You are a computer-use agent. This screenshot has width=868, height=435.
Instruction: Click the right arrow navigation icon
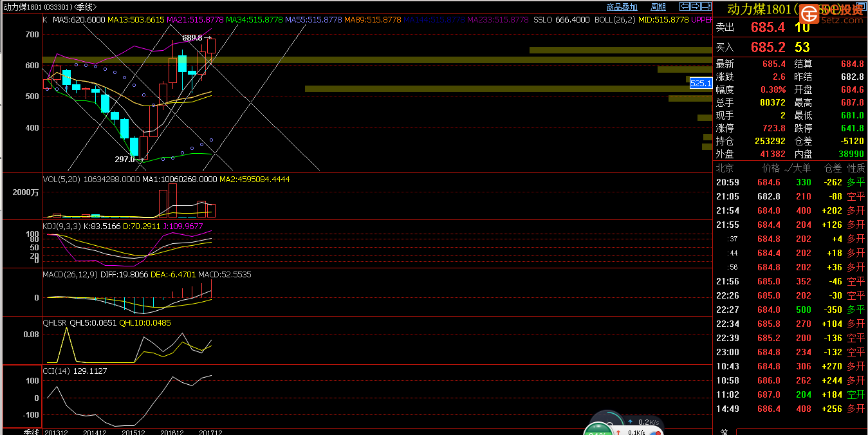[x=696, y=6]
